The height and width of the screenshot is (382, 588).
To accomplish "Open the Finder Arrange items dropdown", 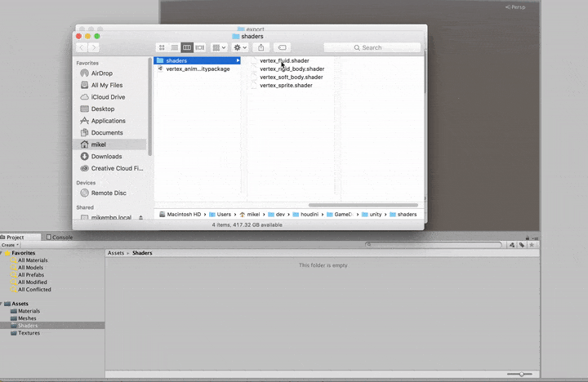I will [x=219, y=47].
